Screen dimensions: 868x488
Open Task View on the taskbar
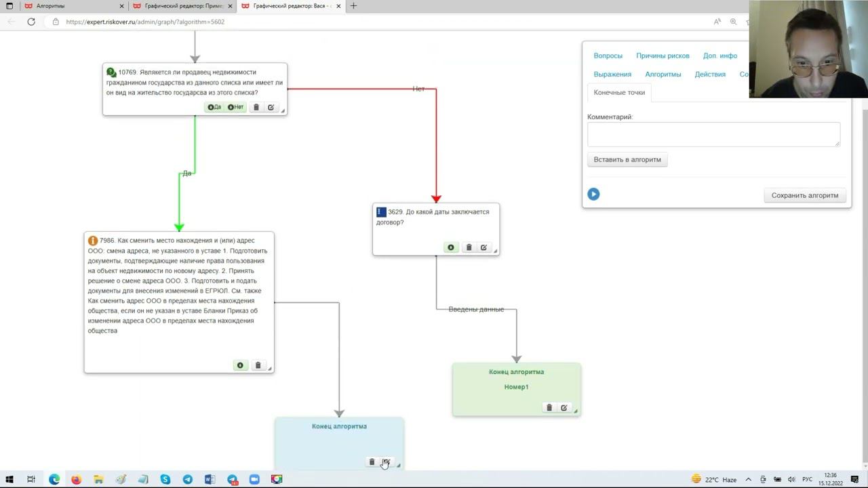coord(31,479)
